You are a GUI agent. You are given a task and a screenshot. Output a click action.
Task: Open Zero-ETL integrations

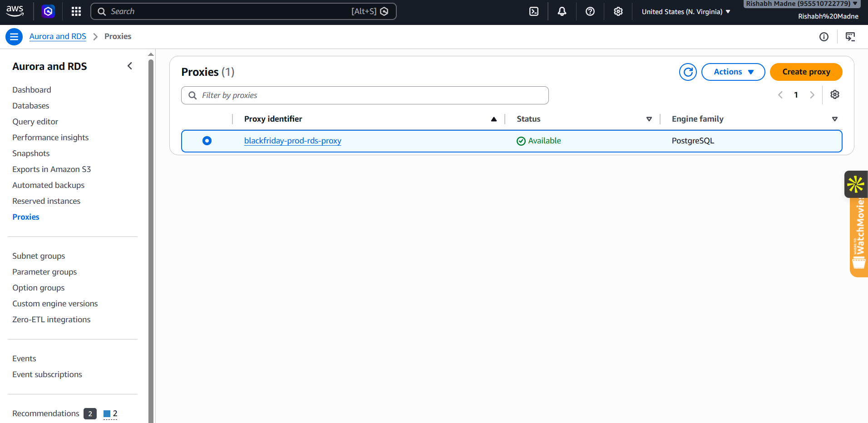point(51,320)
